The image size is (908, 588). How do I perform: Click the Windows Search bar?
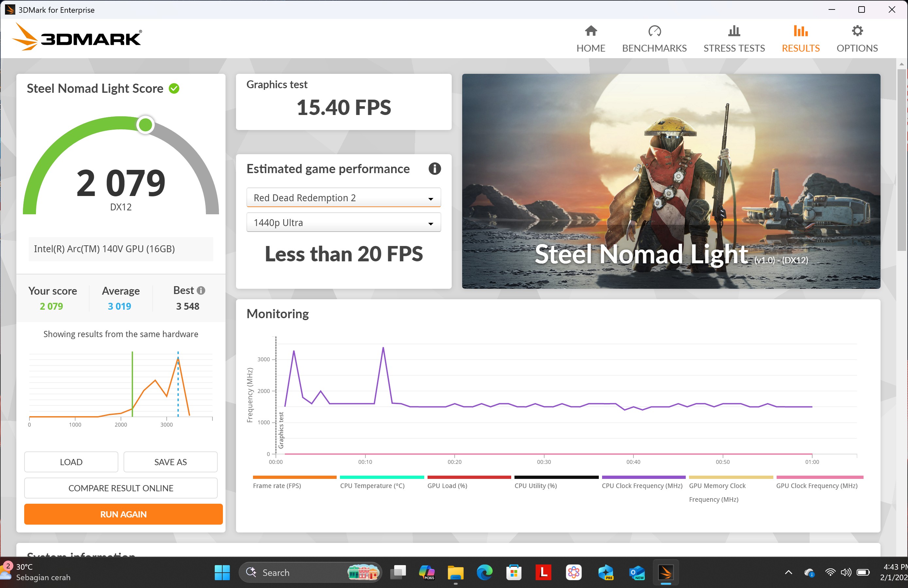(305, 572)
